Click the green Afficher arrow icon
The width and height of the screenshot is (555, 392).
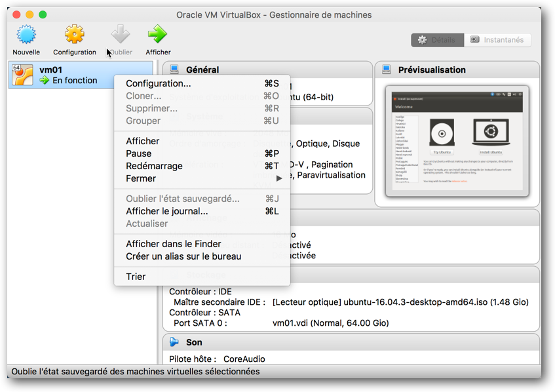coord(157,34)
